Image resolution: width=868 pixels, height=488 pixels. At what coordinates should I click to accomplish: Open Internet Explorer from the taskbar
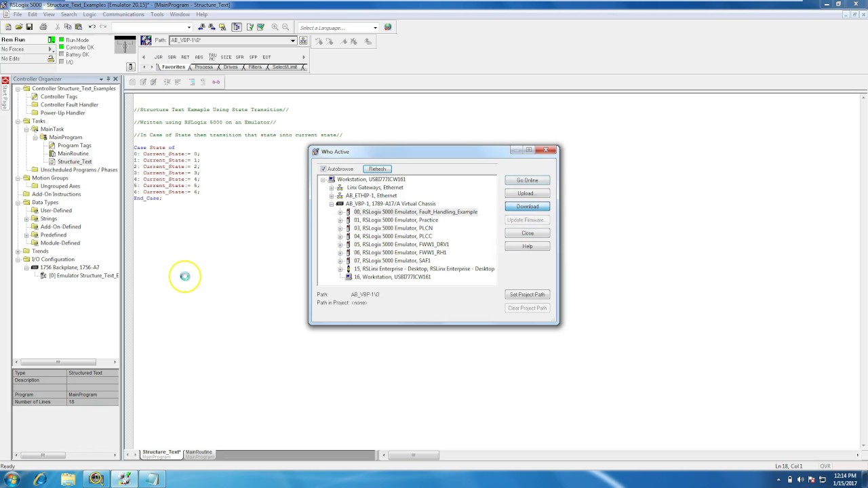[x=40, y=479]
